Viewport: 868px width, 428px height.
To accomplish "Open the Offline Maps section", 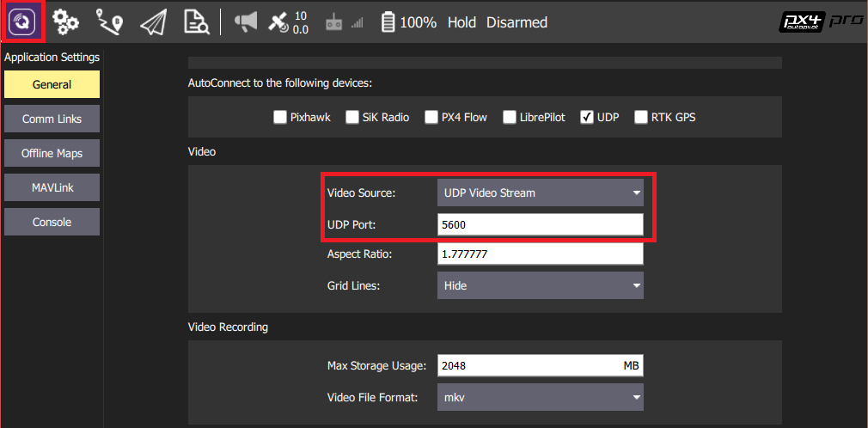I will point(52,153).
